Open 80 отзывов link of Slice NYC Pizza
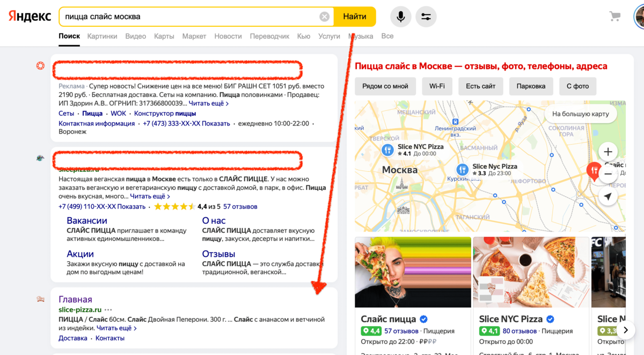The height and width of the screenshot is (355, 644). (x=519, y=331)
